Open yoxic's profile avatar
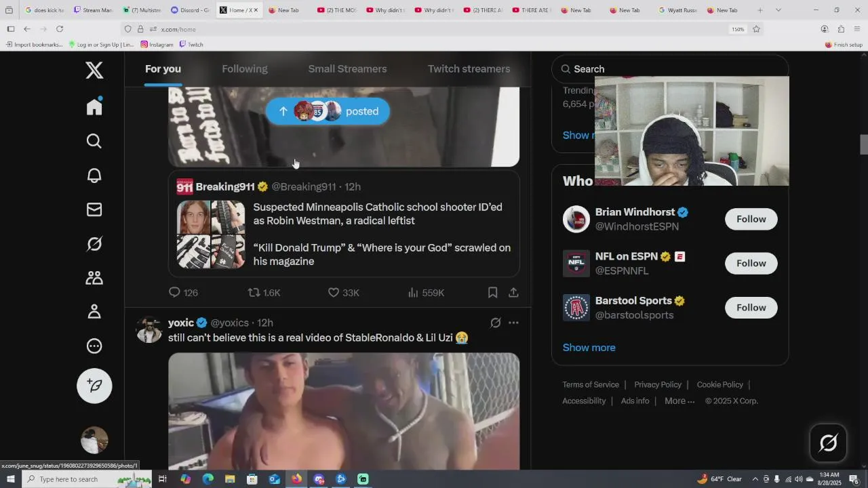 click(x=149, y=329)
